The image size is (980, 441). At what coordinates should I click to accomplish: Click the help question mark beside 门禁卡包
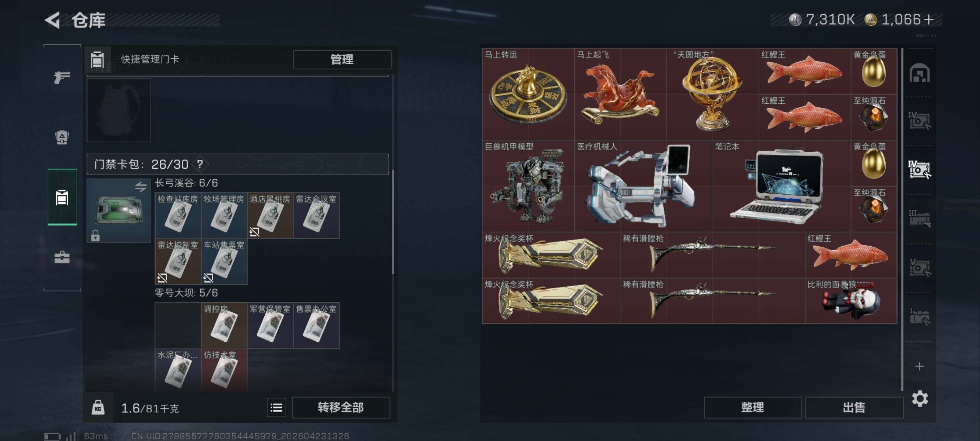200,165
